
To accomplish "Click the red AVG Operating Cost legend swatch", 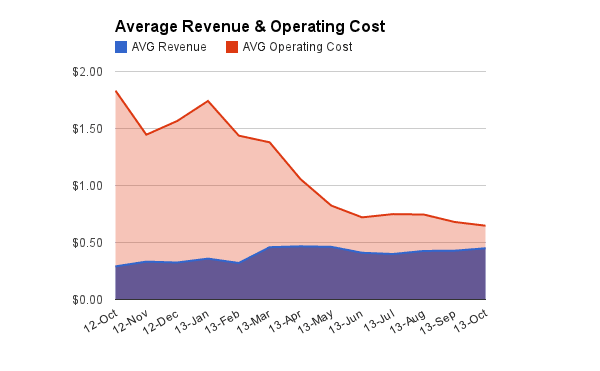I will click(x=232, y=47).
